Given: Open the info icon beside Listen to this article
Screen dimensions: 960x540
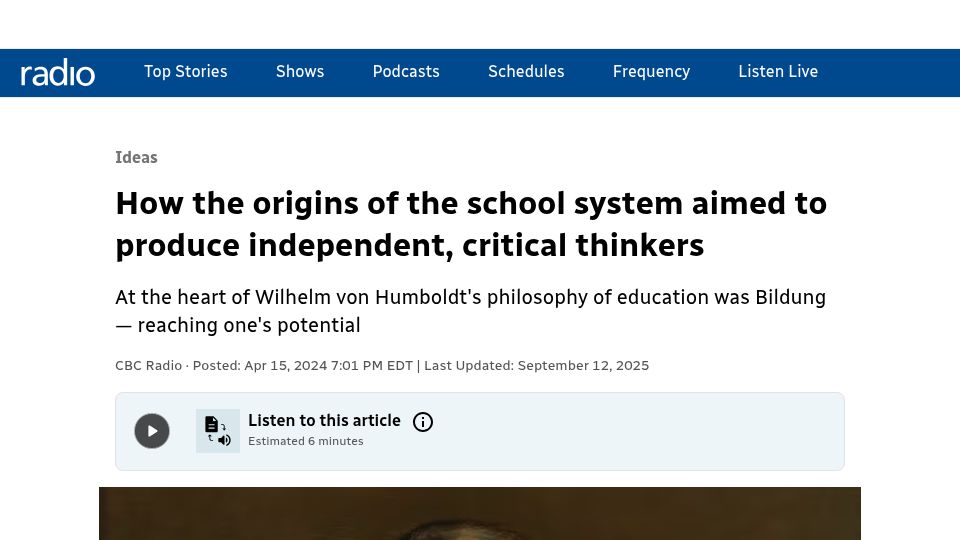Looking at the screenshot, I should pyautogui.click(x=422, y=422).
